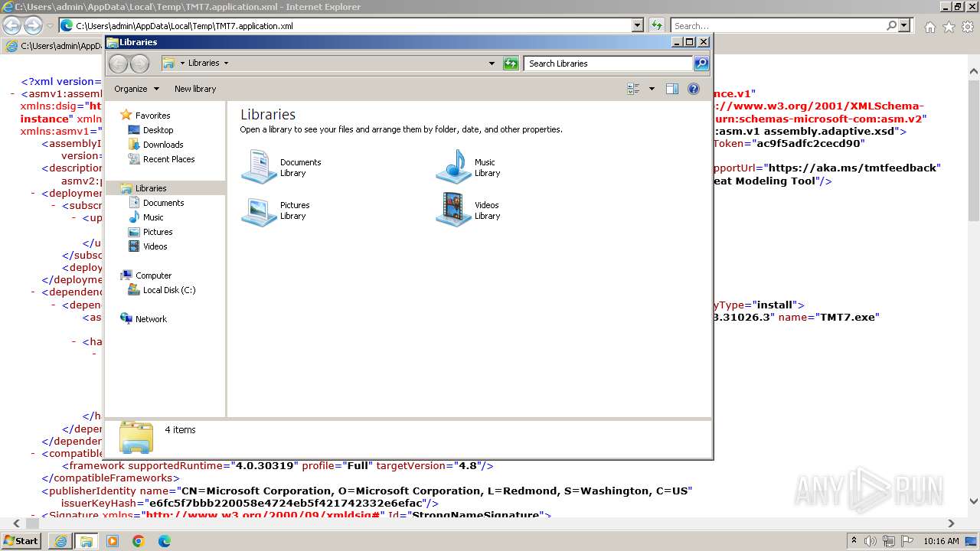Screen dimensions: 980x551
Task: Click the Search Libraries field
Action: click(609, 64)
